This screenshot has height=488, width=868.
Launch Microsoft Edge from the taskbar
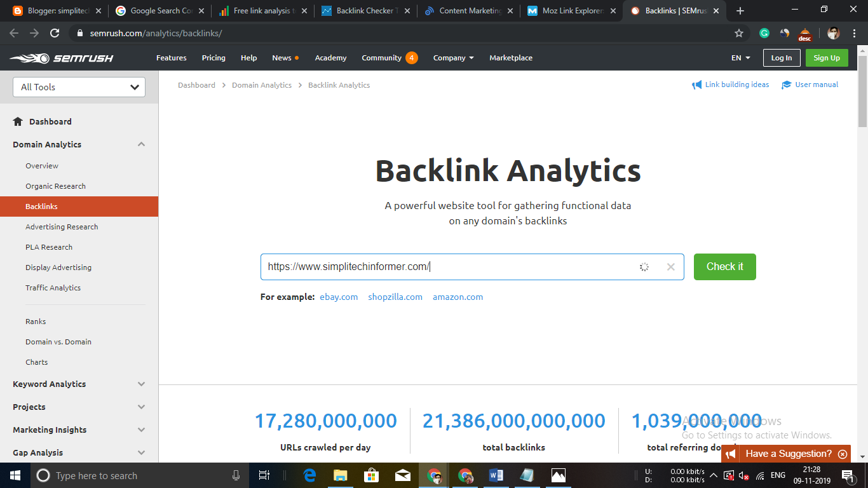[x=310, y=475]
